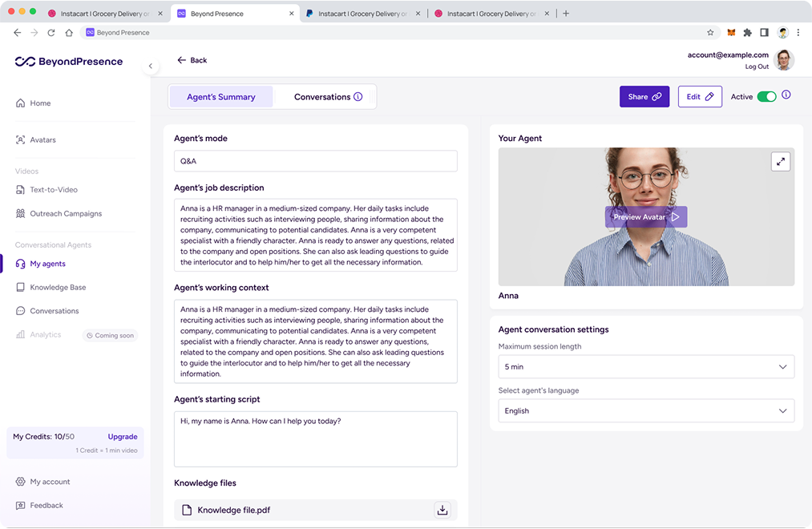The width and height of the screenshot is (812, 529).
Task: Click the browser forward arrow
Action: pos(34,32)
